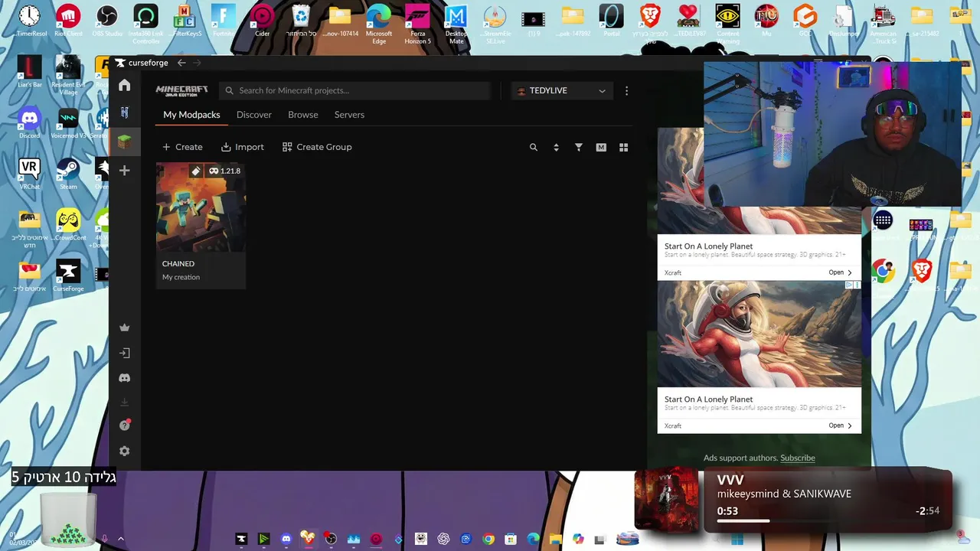Click the Subscribe link under the ads
Screen dimensions: 980x551
[798, 458]
